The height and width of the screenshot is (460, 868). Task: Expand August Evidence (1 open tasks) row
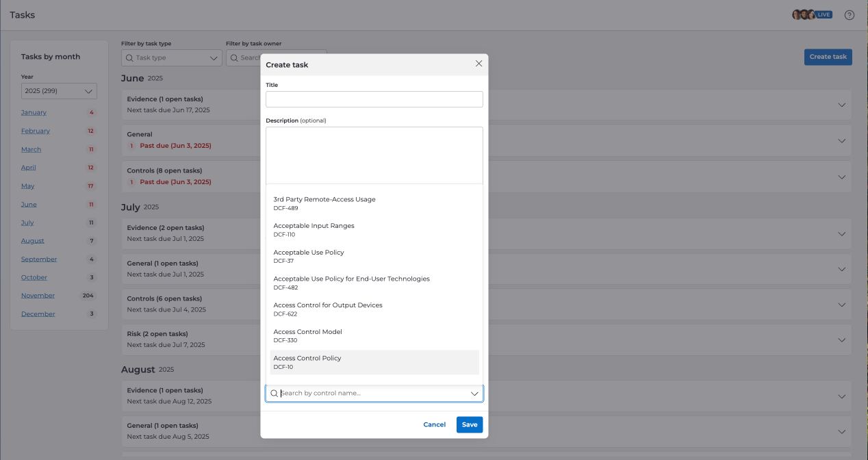click(x=486, y=396)
